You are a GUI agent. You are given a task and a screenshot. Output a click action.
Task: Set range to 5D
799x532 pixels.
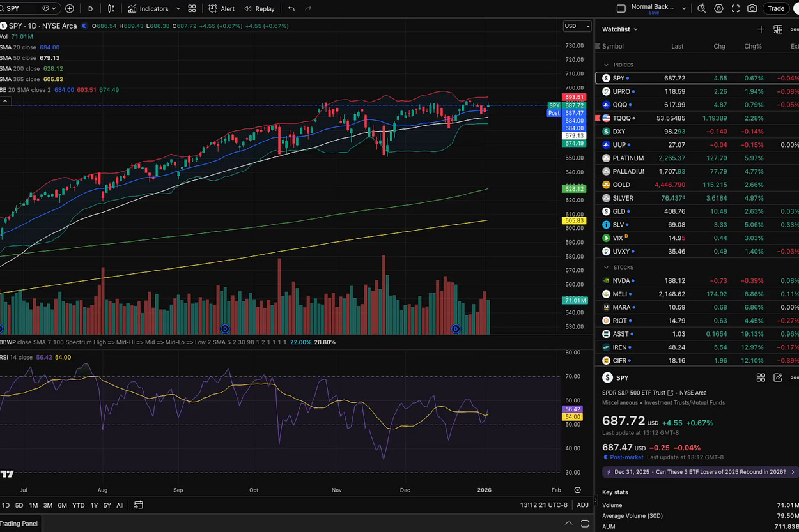(x=19, y=505)
